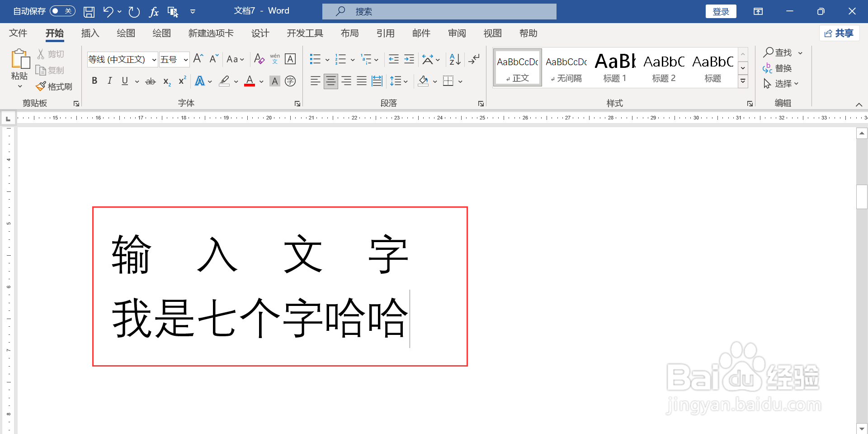Click the enclosed character 字 icon

point(290,81)
